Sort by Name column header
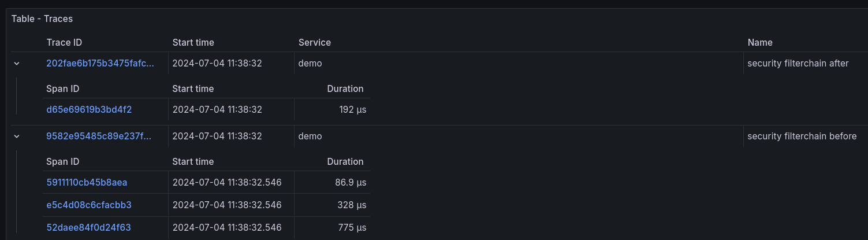This screenshot has width=868, height=240. point(759,43)
